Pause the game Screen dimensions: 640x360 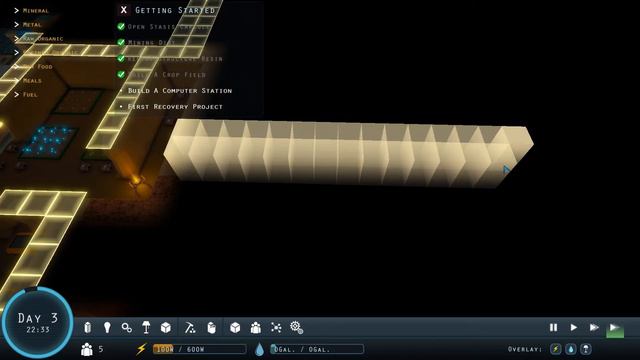[x=553, y=327]
